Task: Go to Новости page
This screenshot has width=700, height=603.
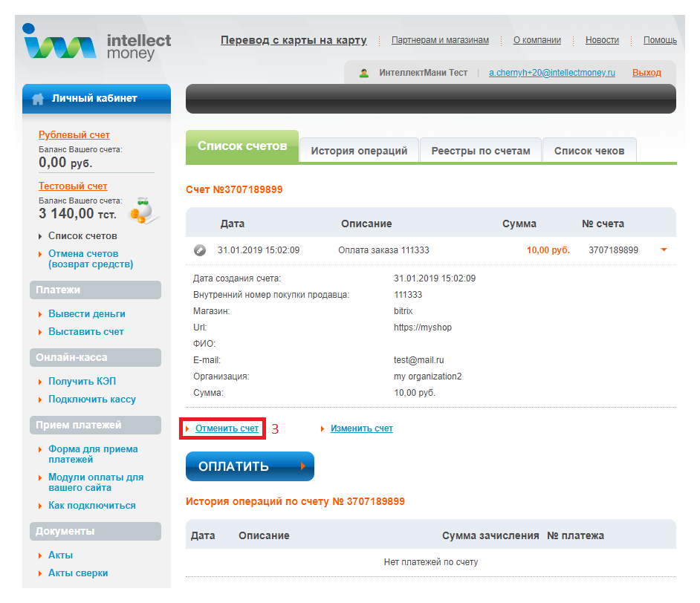Action: pos(602,40)
